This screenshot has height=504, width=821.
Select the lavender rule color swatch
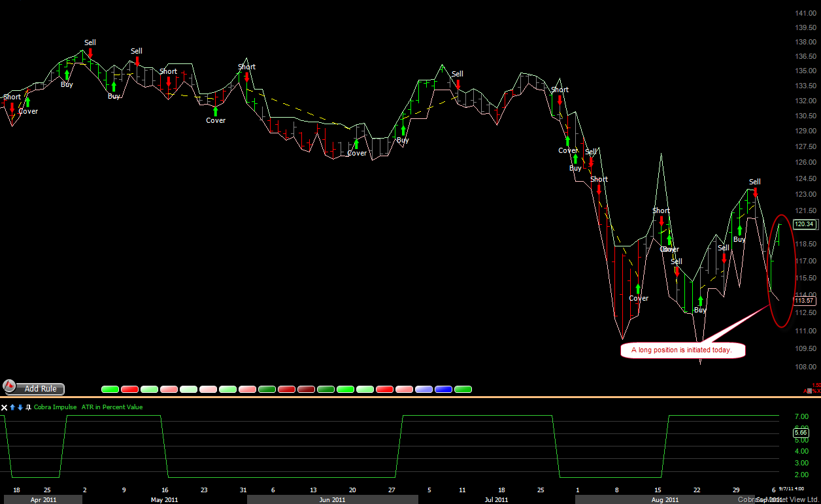point(424,389)
